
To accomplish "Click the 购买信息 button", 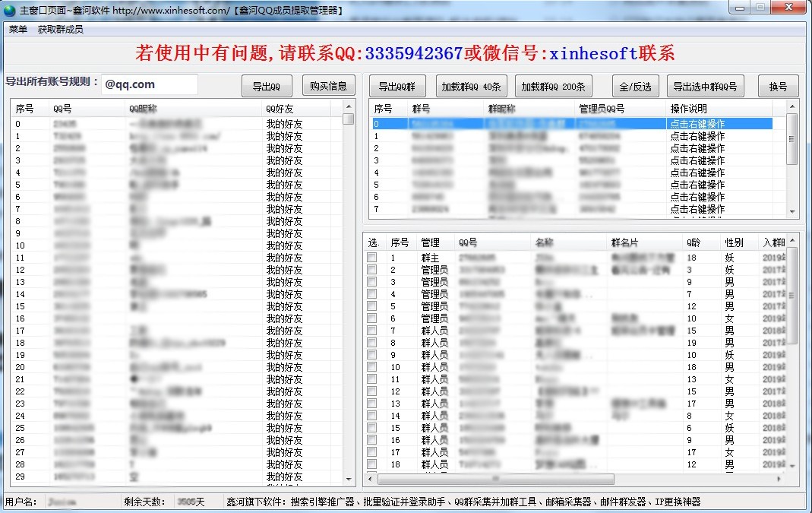I will 328,86.
